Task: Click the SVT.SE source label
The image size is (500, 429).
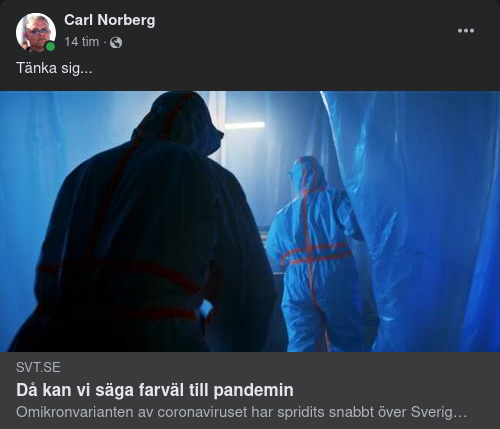Action: pyautogui.click(x=38, y=367)
